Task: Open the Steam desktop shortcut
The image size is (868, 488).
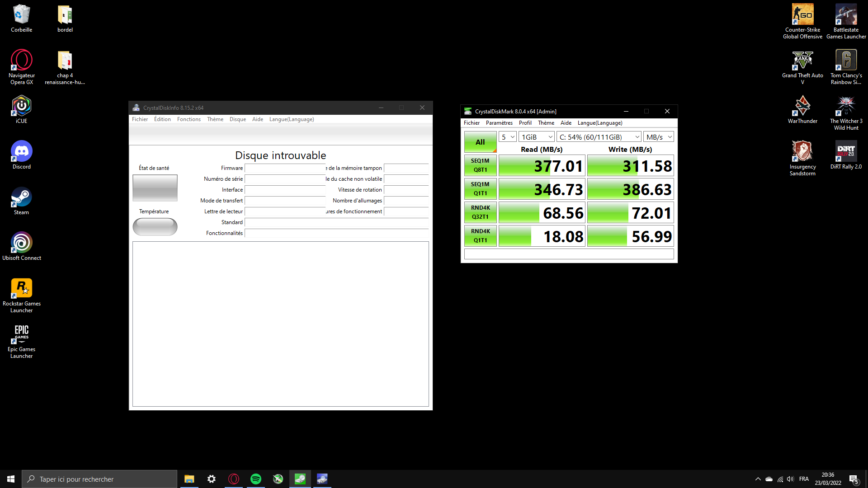Action: 21,201
